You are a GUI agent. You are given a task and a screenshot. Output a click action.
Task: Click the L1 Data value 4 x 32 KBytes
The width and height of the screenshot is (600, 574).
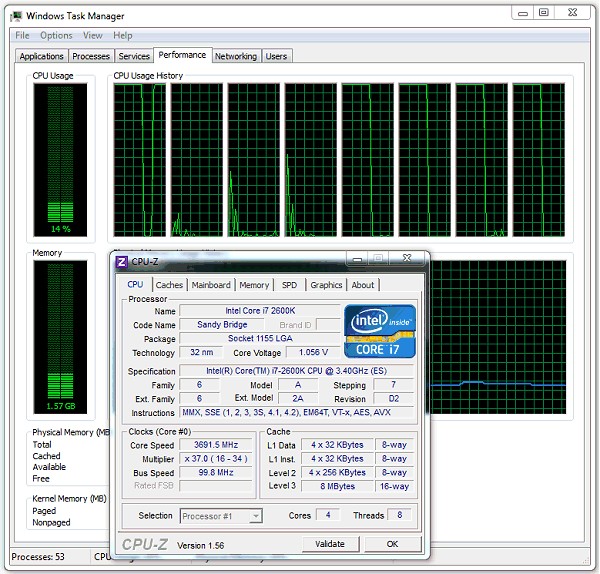(x=337, y=445)
